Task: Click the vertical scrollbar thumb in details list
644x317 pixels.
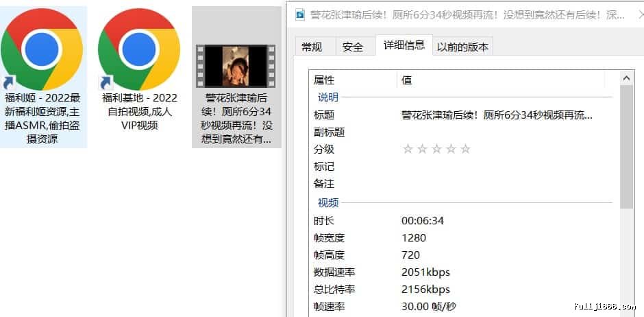Action: click(x=626, y=147)
